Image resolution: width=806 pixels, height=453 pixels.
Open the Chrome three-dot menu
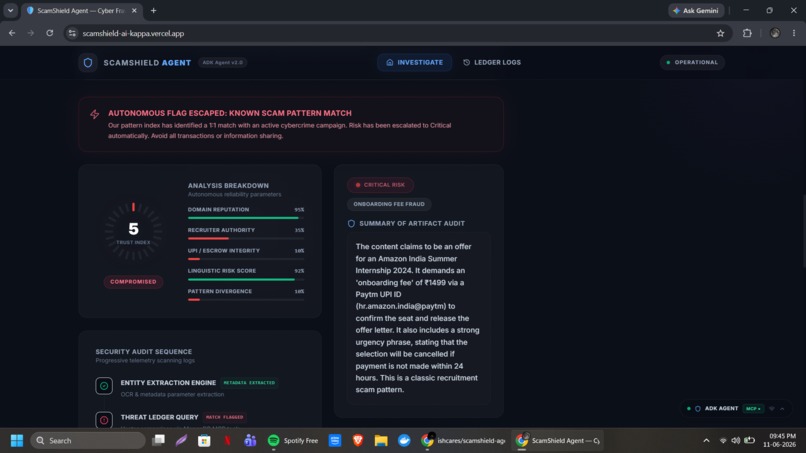tap(794, 33)
